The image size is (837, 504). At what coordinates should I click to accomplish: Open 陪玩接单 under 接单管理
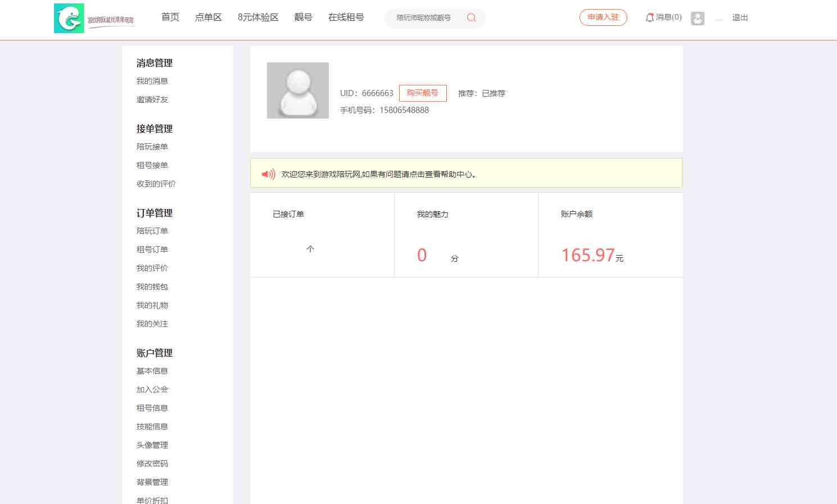[x=152, y=147]
